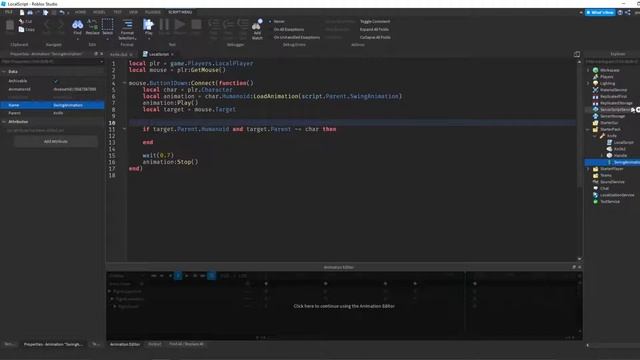Click the Replace tool icon
This screenshot has width=640, height=360.
click(x=93, y=24)
